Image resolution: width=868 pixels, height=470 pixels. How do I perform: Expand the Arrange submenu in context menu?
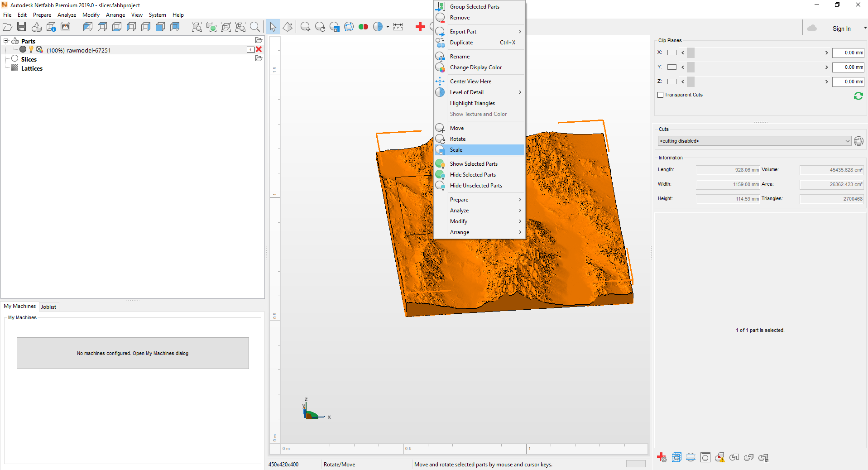click(x=480, y=232)
